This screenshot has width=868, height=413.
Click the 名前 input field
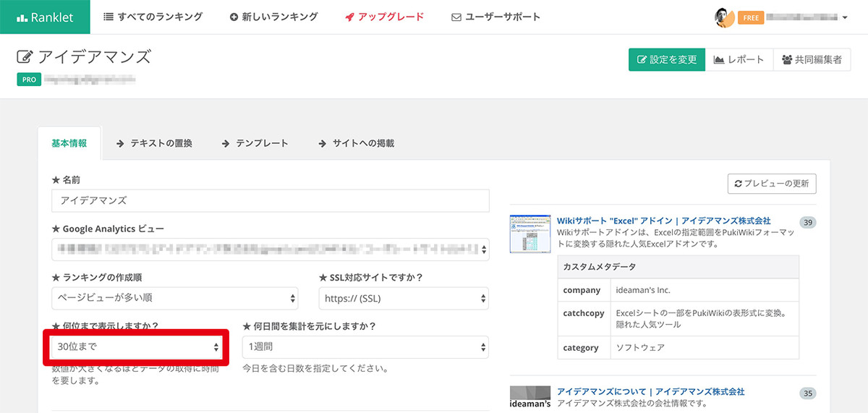coord(271,200)
